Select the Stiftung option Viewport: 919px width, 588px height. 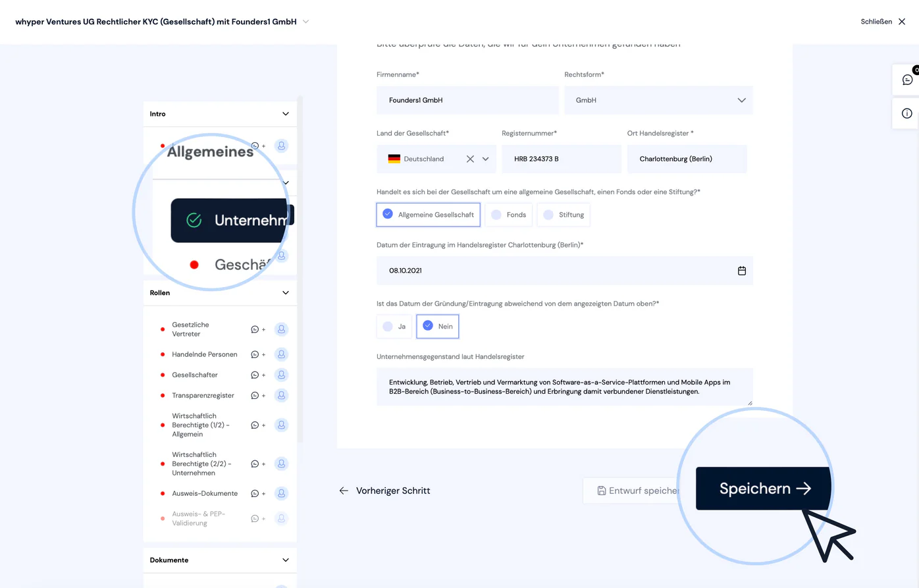click(x=564, y=215)
